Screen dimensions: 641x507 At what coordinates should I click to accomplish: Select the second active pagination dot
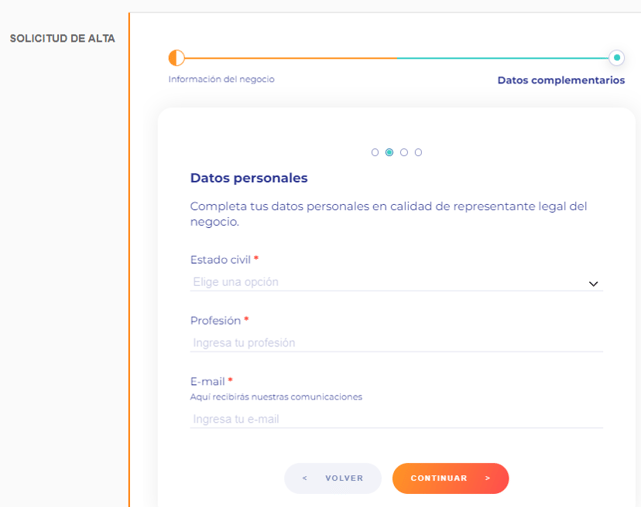[389, 152]
